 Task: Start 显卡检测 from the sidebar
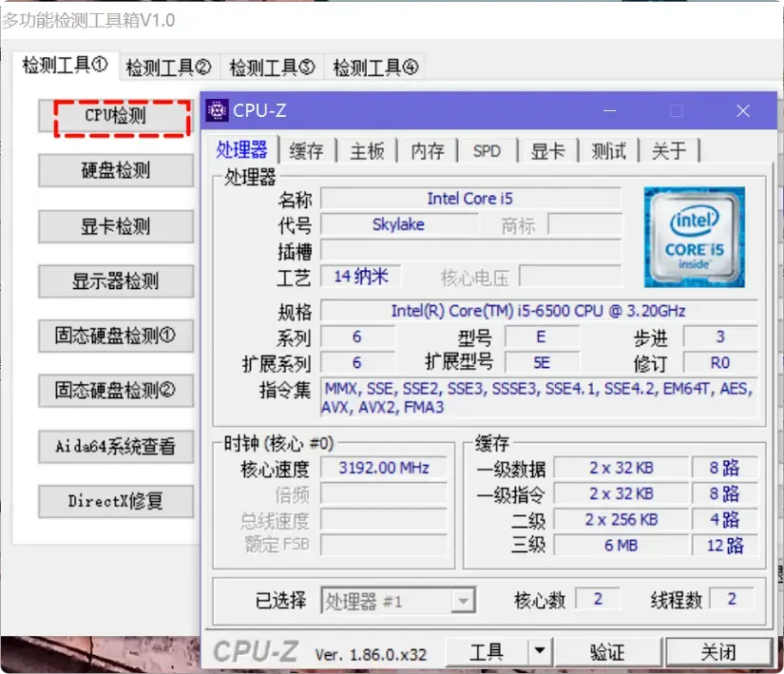tap(116, 226)
